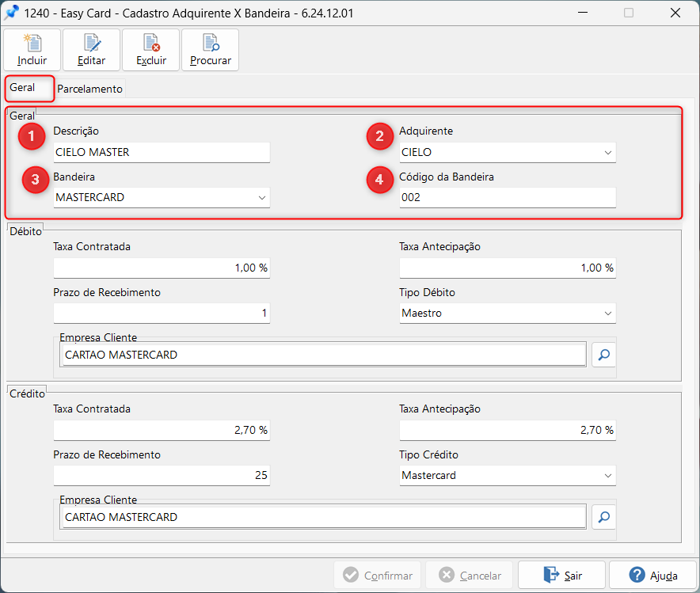Click the Cancelar button
700x593 pixels.
(470, 575)
